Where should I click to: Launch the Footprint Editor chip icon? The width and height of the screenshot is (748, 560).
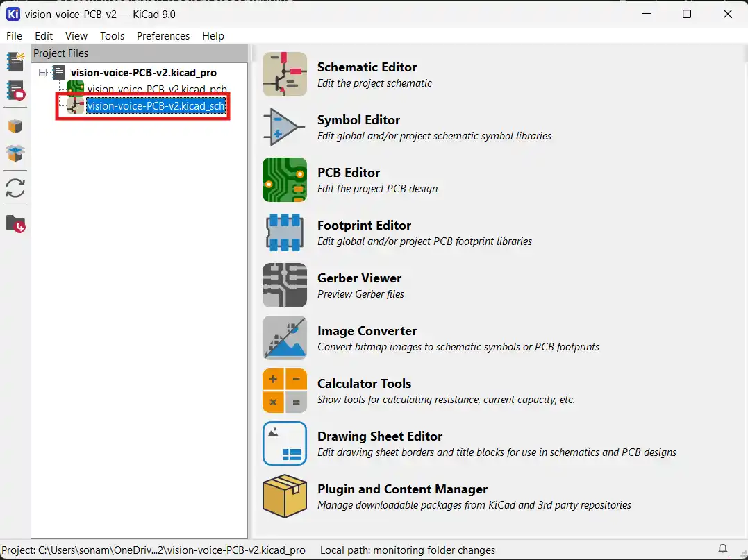coord(284,232)
